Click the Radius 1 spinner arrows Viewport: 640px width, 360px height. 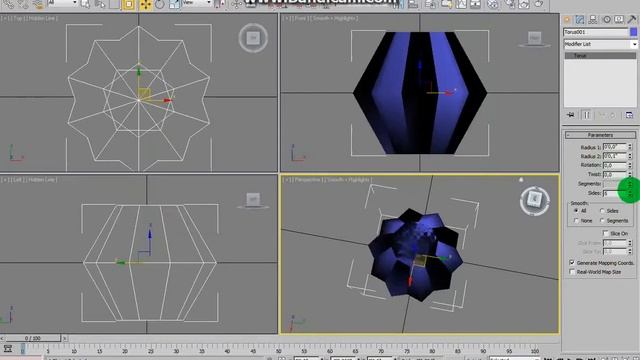(x=630, y=147)
